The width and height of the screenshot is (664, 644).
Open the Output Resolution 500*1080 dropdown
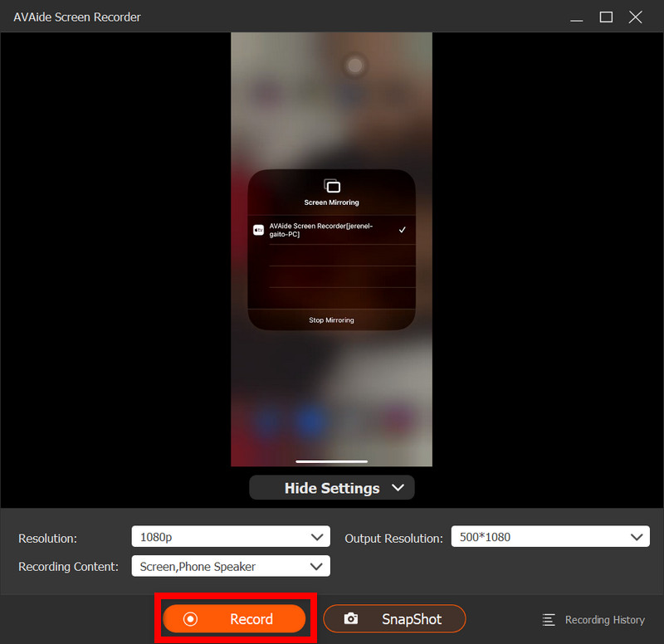click(550, 537)
